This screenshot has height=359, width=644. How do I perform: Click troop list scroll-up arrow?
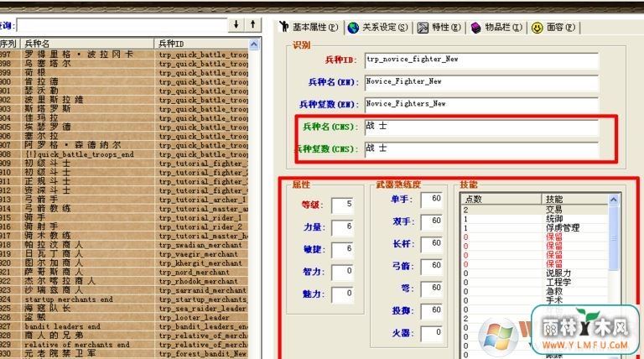click(x=254, y=44)
